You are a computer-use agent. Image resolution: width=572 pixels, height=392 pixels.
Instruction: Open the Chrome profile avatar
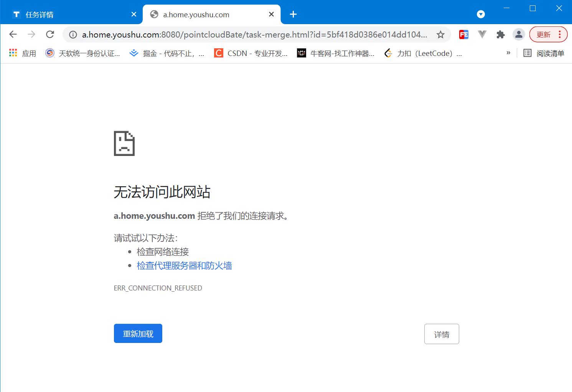click(519, 34)
